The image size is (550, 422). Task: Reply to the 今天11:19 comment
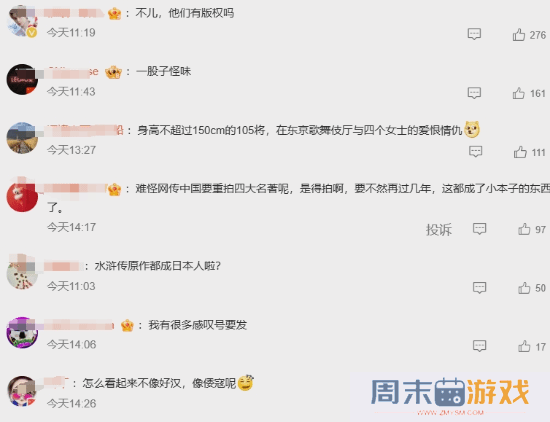pos(474,34)
